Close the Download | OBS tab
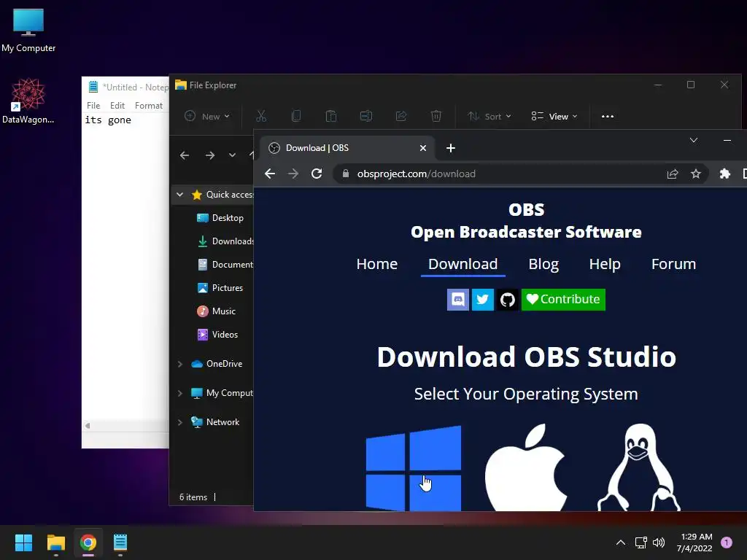Image resolution: width=747 pixels, height=560 pixels. point(422,148)
